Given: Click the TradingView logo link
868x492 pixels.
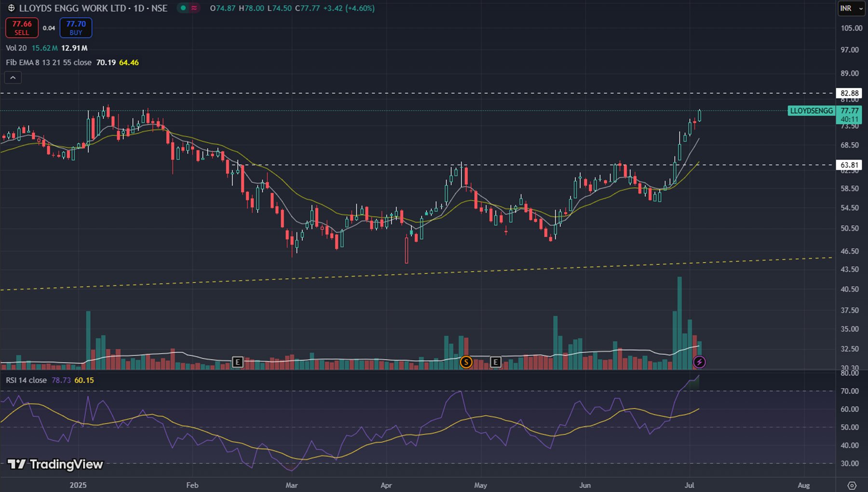Looking at the screenshot, I should (x=55, y=464).
